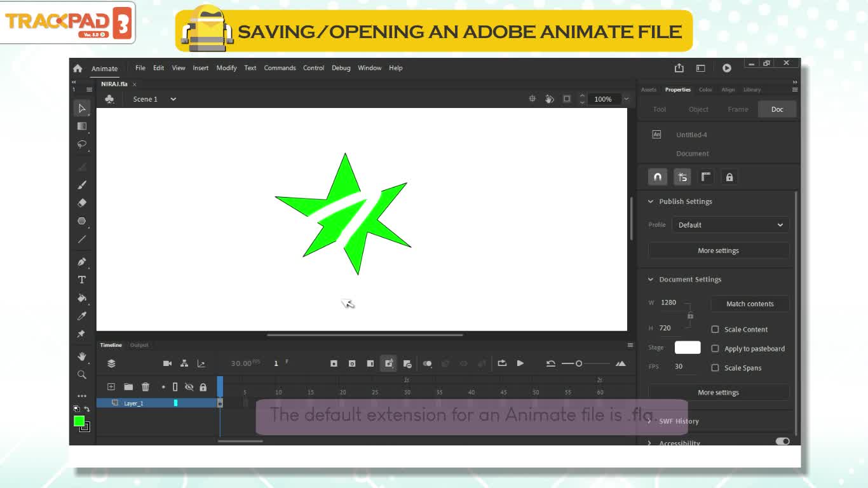Select the Hand tool
The width and height of the screenshot is (868, 488).
(81, 356)
